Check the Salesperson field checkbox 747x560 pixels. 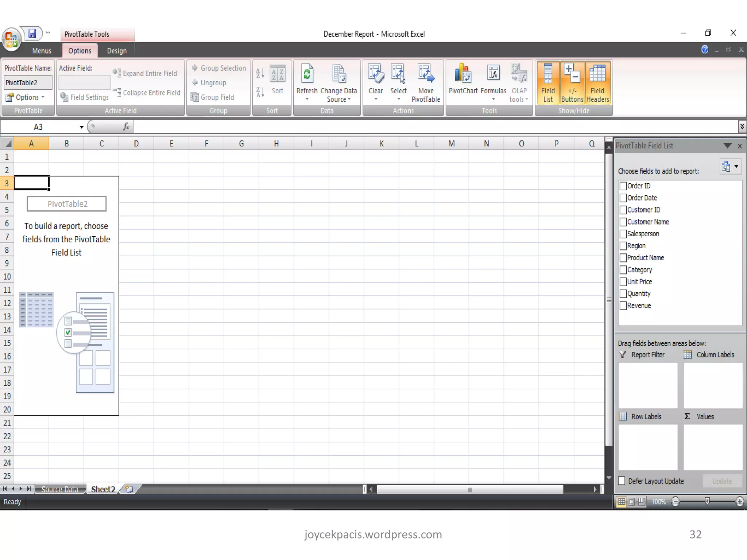(623, 234)
